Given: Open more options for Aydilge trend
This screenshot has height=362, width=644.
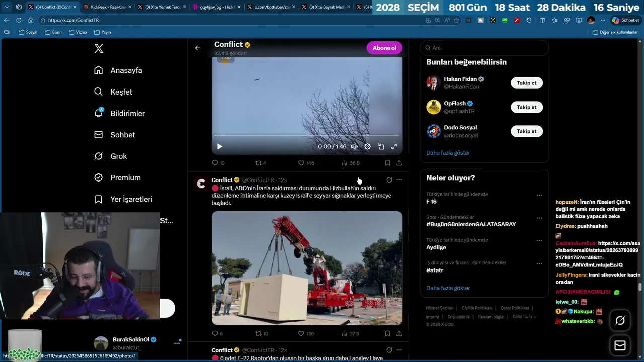Looking at the screenshot, I should pyautogui.click(x=539, y=241).
